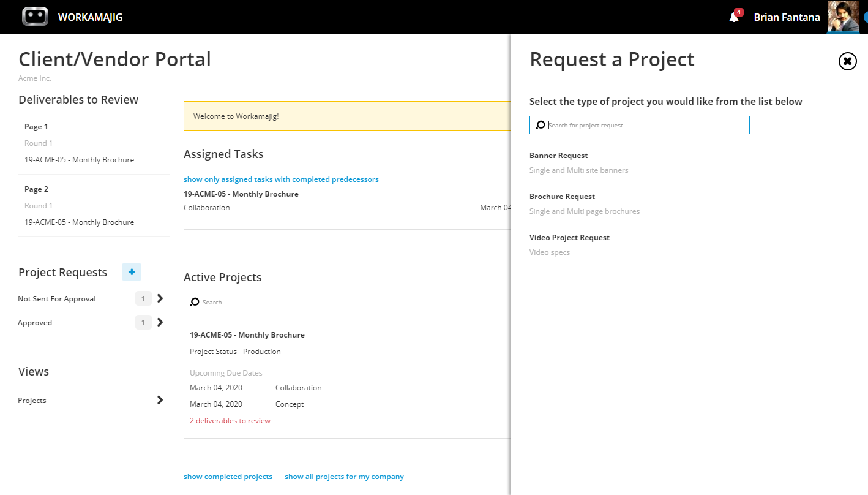Image resolution: width=868 pixels, height=495 pixels.
Task: Add a new project request with plus icon
Action: click(x=132, y=272)
